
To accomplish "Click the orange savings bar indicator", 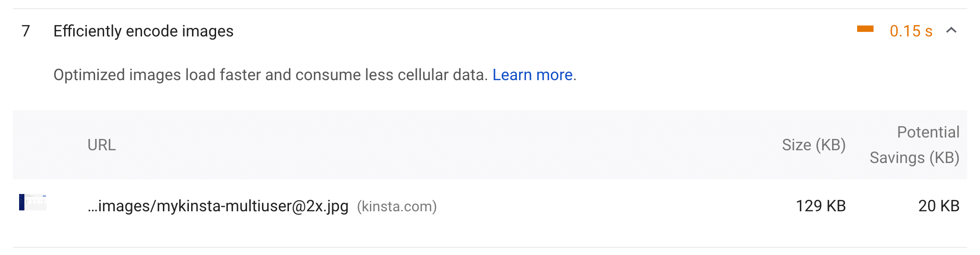I will click(865, 29).
